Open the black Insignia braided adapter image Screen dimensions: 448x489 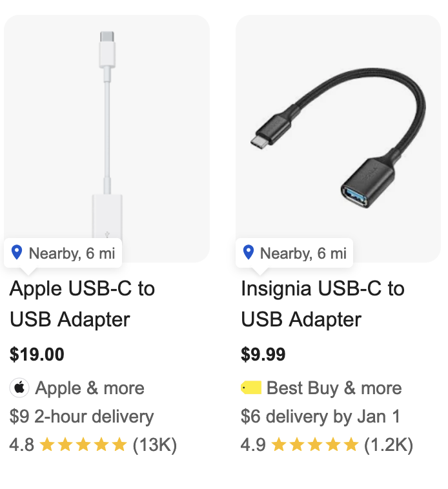[x=338, y=138]
